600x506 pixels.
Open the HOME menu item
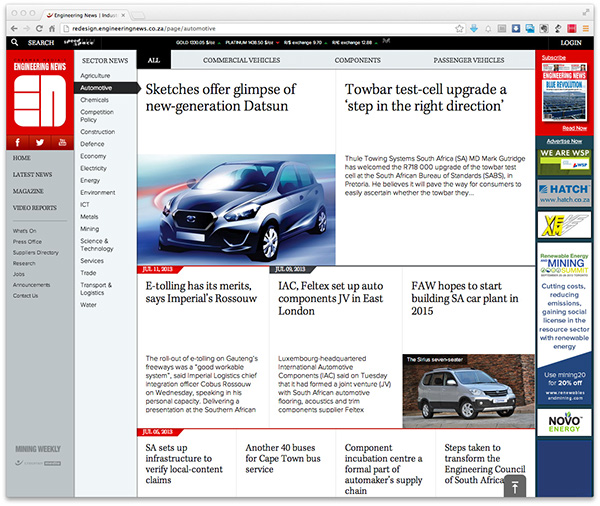22,158
